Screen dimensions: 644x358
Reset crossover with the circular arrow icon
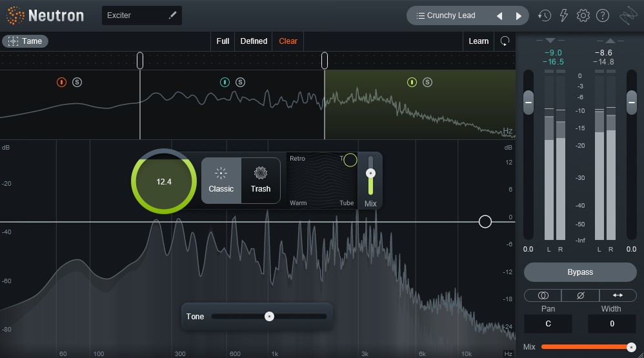coord(505,41)
